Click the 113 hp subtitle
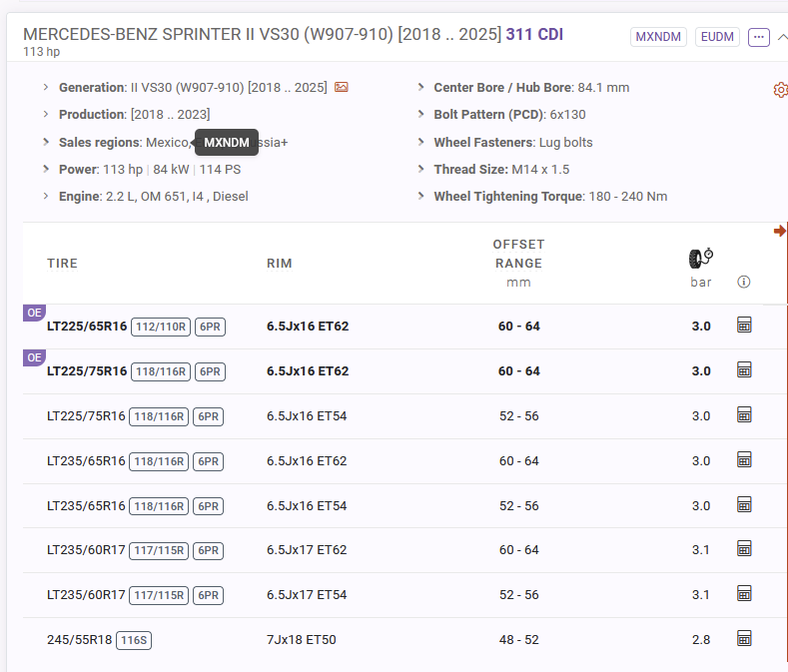The height and width of the screenshot is (672, 788). click(x=41, y=51)
